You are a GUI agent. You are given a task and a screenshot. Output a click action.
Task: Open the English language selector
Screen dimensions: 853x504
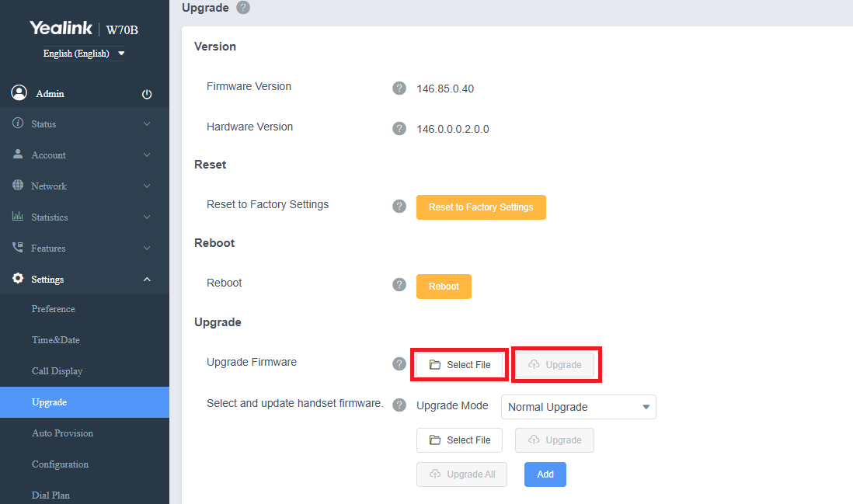(x=84, y=54)
